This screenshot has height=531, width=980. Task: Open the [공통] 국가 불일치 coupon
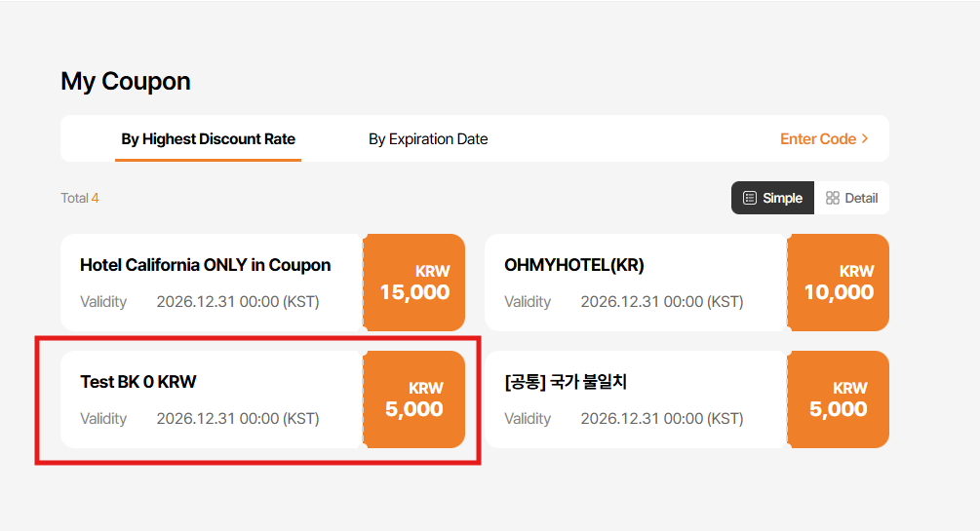pos(566,382)
